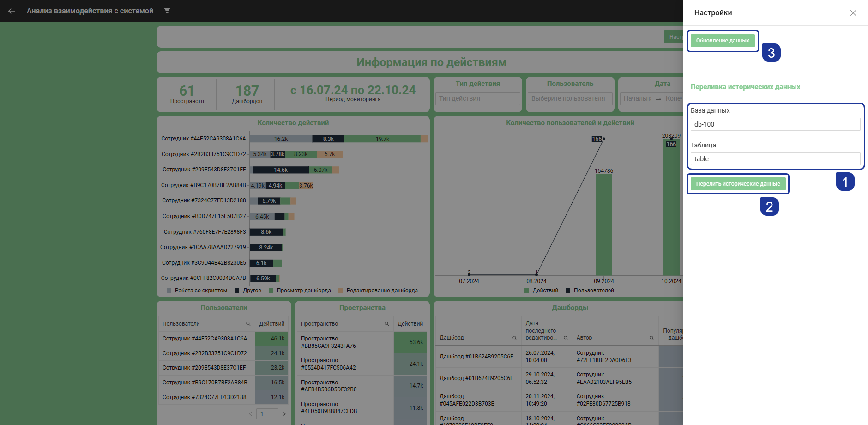Close the Настройки panel
This screenshot has height=425, width=868.
click(x=853, y=13)
